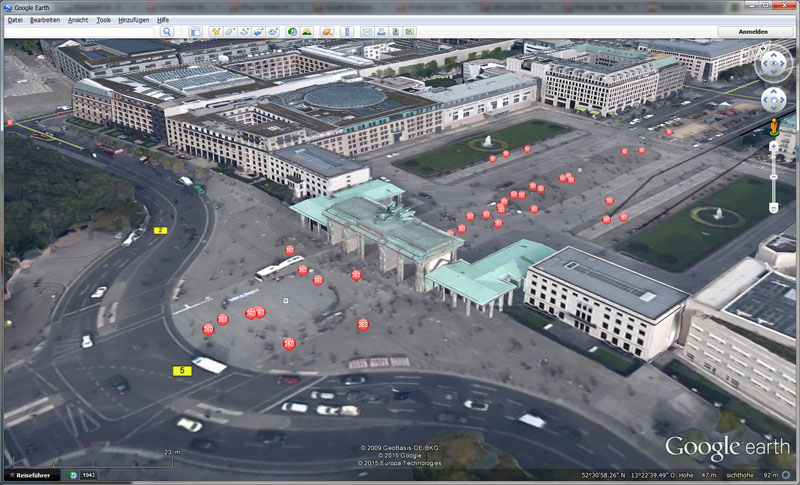
Task: Move down with the hand control arrow
Action: (773, 108)
